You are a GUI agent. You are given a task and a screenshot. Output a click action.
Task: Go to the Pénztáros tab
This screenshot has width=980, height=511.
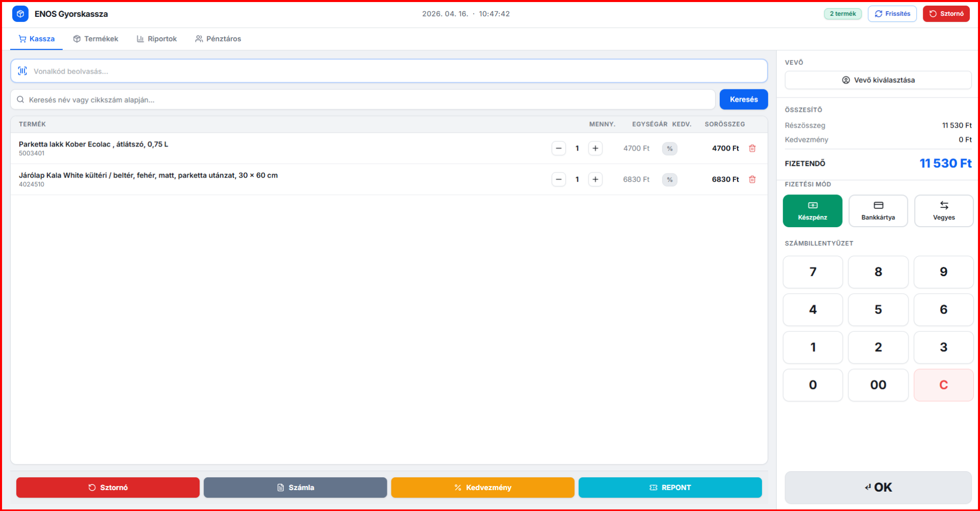coord(218,39)
